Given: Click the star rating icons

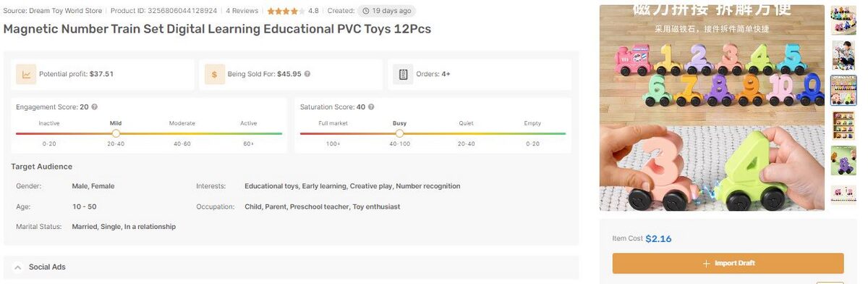Looking at the screenshot, I should [x=286, y=12].
